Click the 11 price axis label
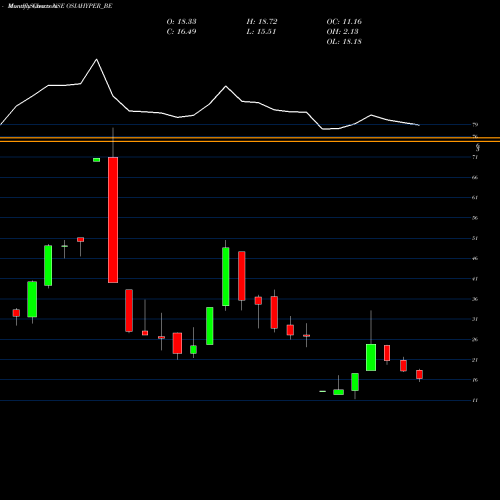 475,400
